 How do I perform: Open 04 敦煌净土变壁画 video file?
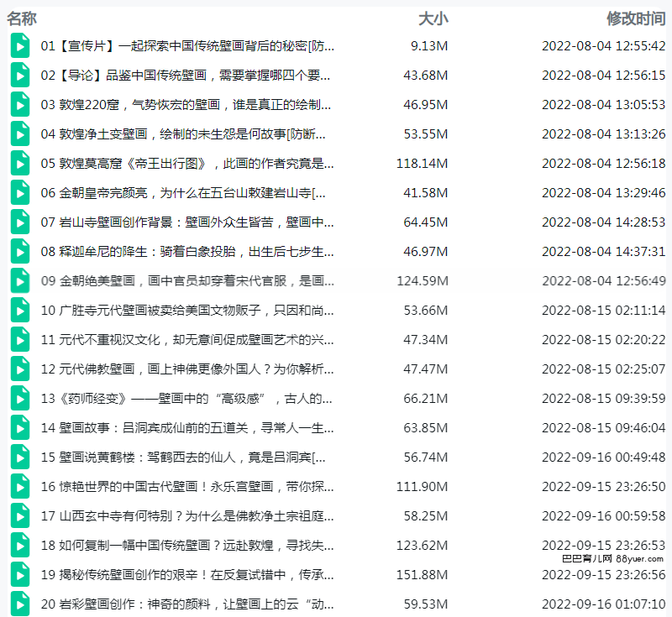point(183,134)
